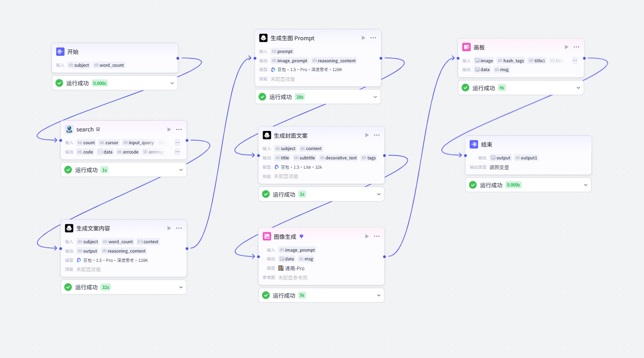The height and width of the screenshot is (358, 644).
Task: Click the 豆包 1.5 Lite 32k model label
Action: 298,167
